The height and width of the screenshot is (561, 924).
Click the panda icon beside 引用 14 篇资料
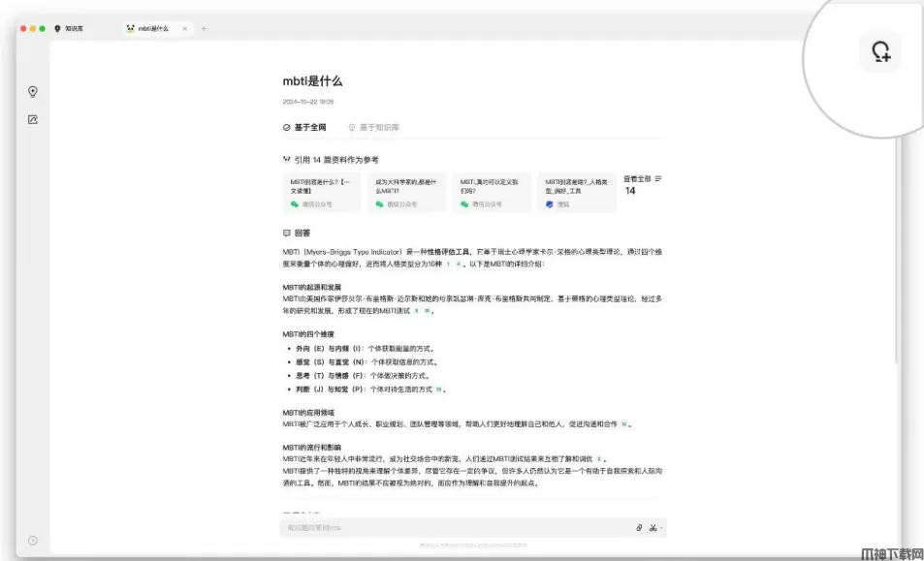click(x=286, y=160)
